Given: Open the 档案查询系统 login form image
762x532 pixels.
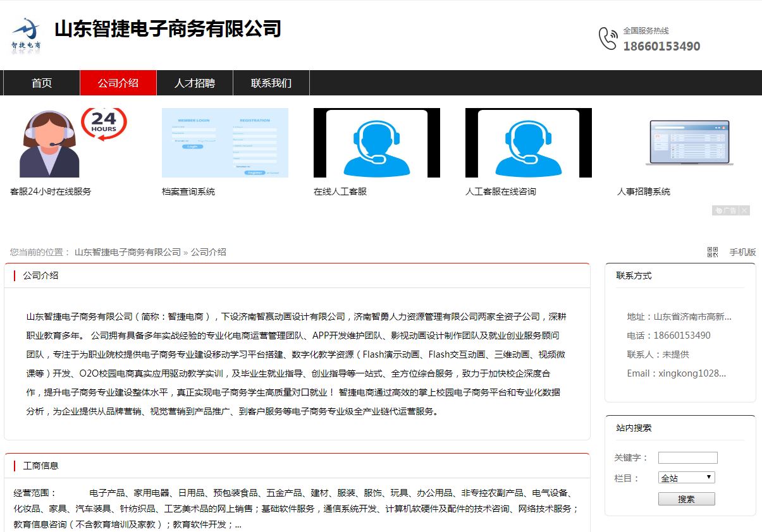Looking at the screenshot, I should (224, 143).
